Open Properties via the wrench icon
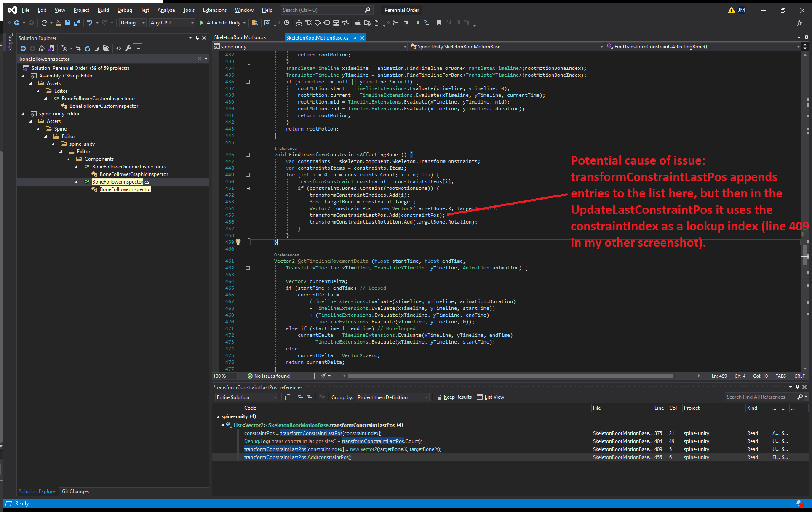 pos(128,48)
